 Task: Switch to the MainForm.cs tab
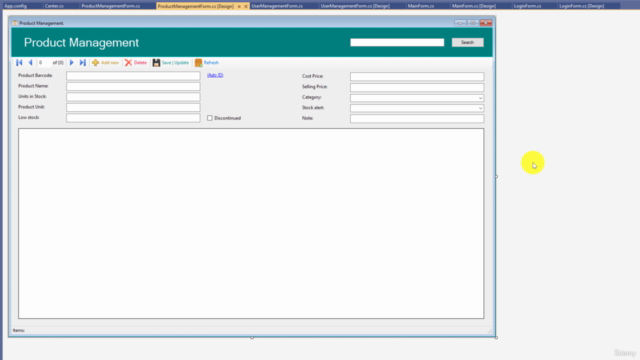pyautogui.click(x=421, y=6)
